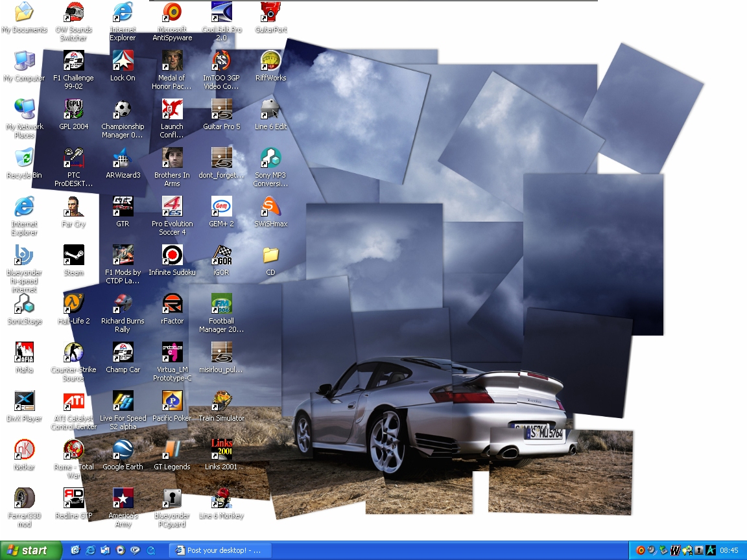This screenshot has width=747, height=560.
Task: Open My Network Places icon
Action: (24, 109)
